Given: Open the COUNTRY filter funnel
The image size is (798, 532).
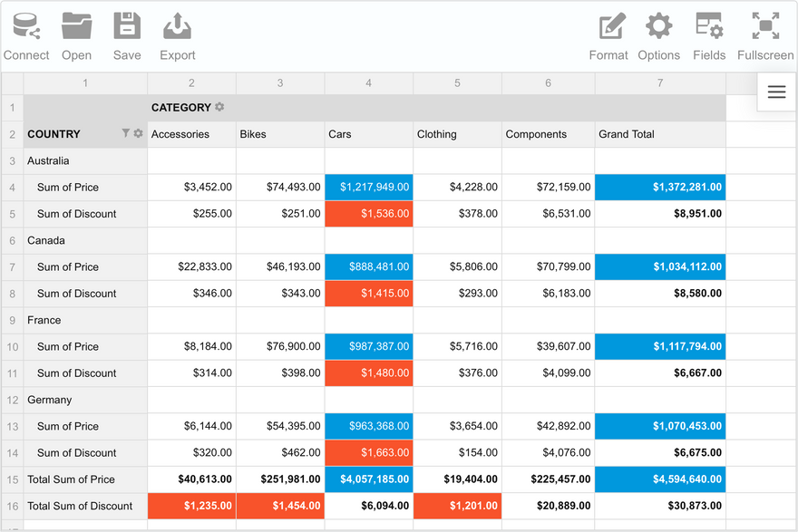Looking at the screenshot, I should click(126, 133).
